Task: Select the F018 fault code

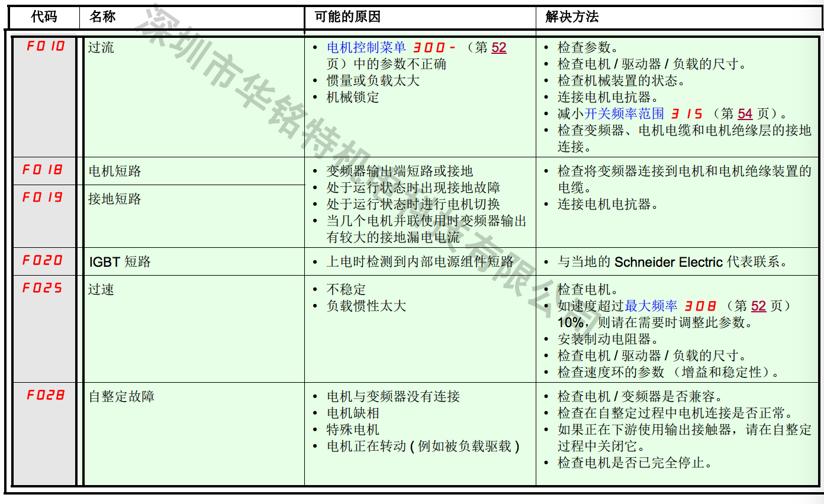Action: [x=42, y=170]
